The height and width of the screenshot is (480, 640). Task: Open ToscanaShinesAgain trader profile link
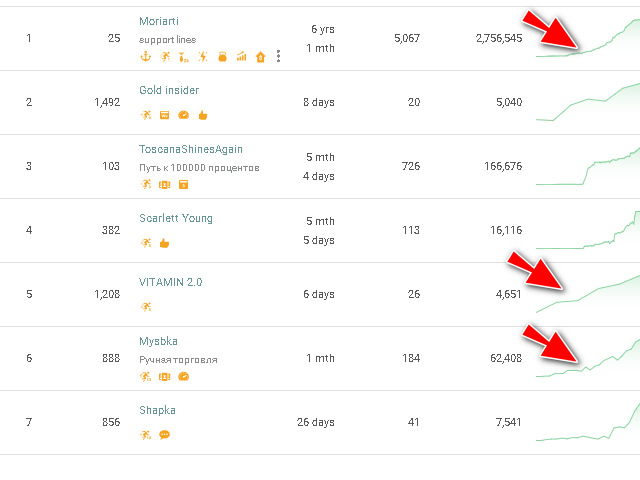(191, 149)
